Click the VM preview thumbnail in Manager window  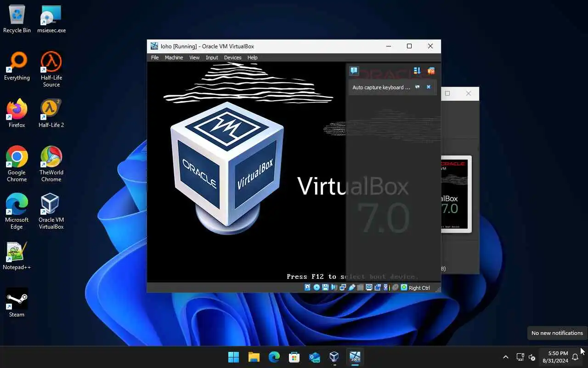pos(456,194)
